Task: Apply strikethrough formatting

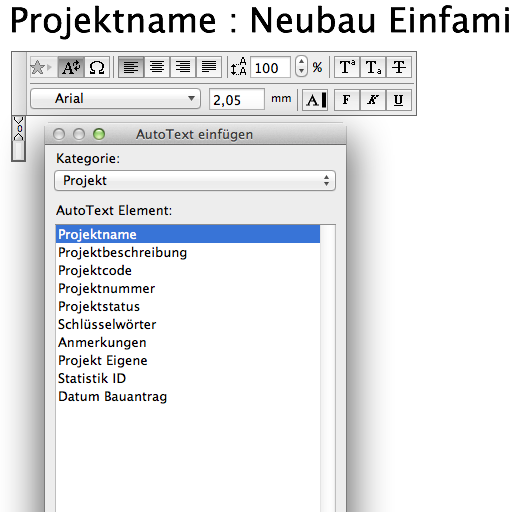Action: click(x=399, y=68)
